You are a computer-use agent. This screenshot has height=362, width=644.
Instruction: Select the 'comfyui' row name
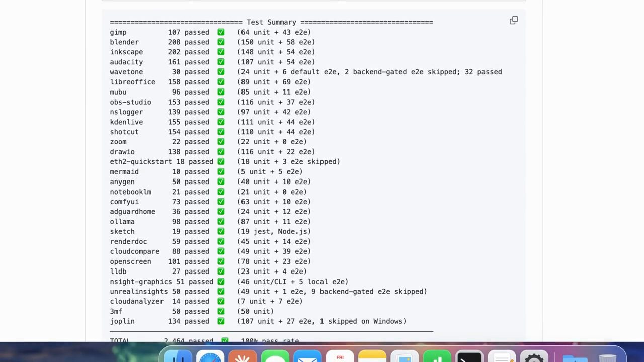124,202
